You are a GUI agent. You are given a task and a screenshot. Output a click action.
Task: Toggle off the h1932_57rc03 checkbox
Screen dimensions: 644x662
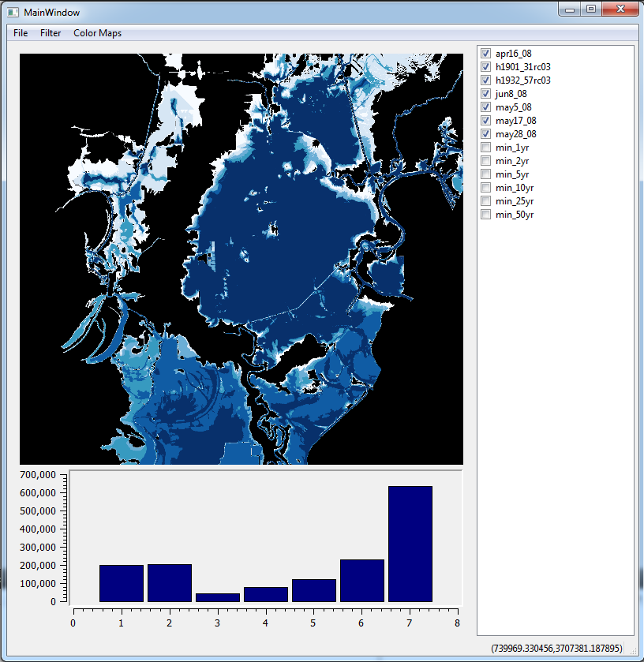point(485,80)
